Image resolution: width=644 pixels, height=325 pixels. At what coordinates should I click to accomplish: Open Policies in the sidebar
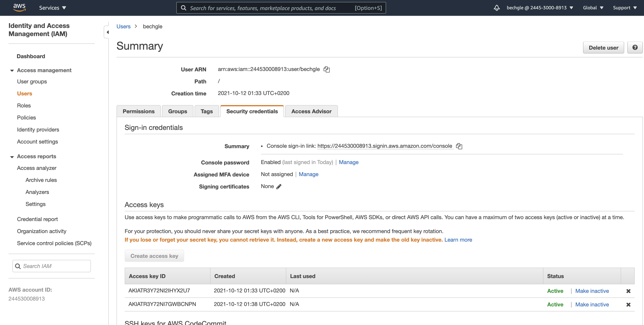coord(26,117)
